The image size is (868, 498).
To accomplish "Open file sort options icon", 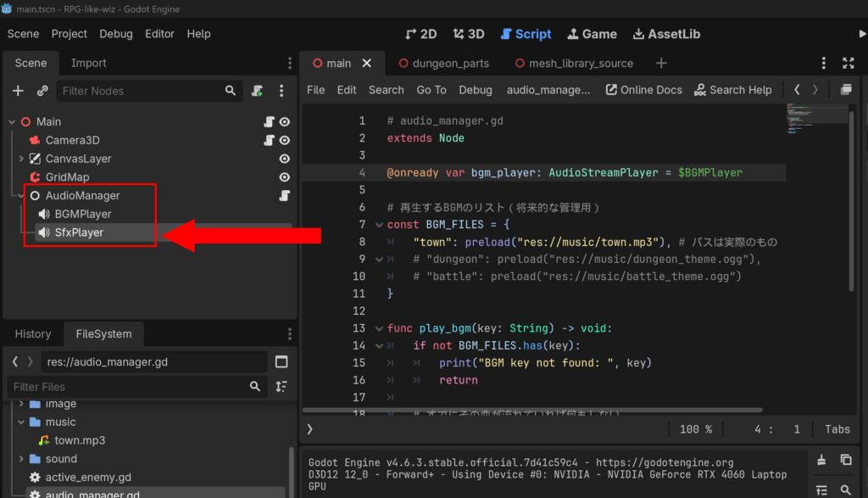I will click(281, 386).
